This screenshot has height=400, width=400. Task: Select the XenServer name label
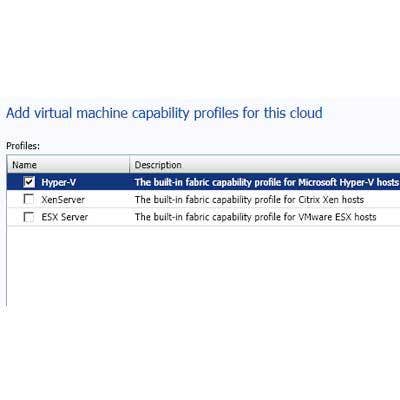[x=63, y=200]
